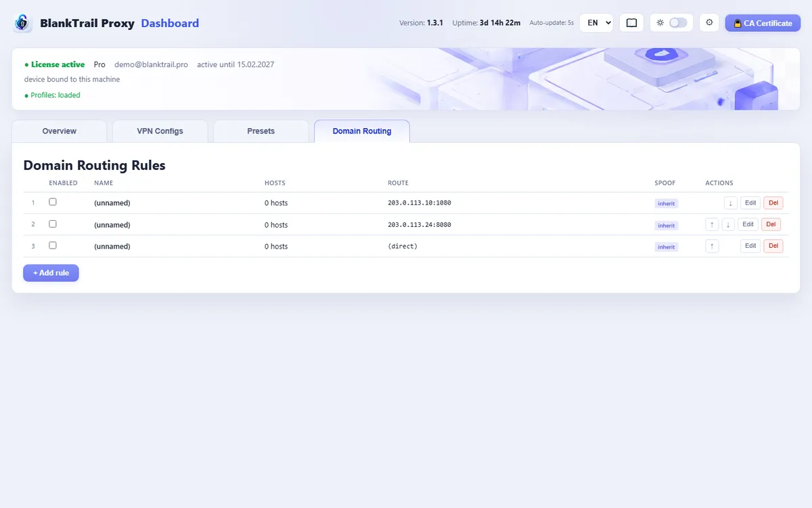Edit rule 2 routed to 203.0.113.24:8080

748,224
